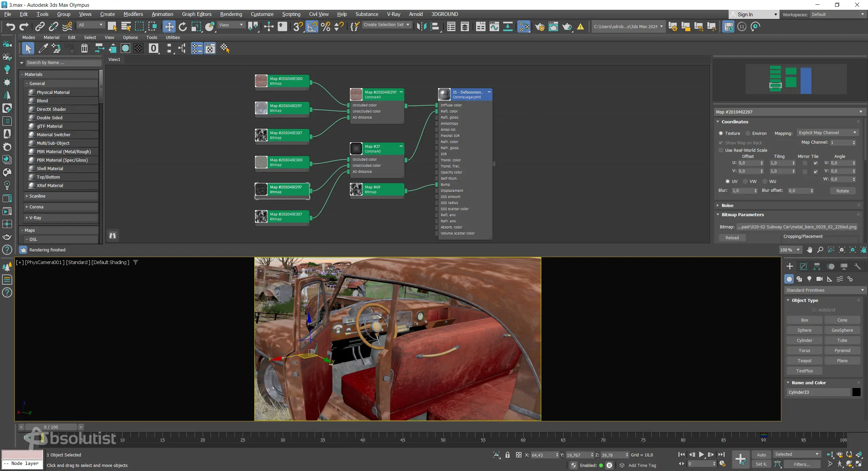Pick material from object eyedropper
Screen dimensions: 868x471
pos(43,48)
